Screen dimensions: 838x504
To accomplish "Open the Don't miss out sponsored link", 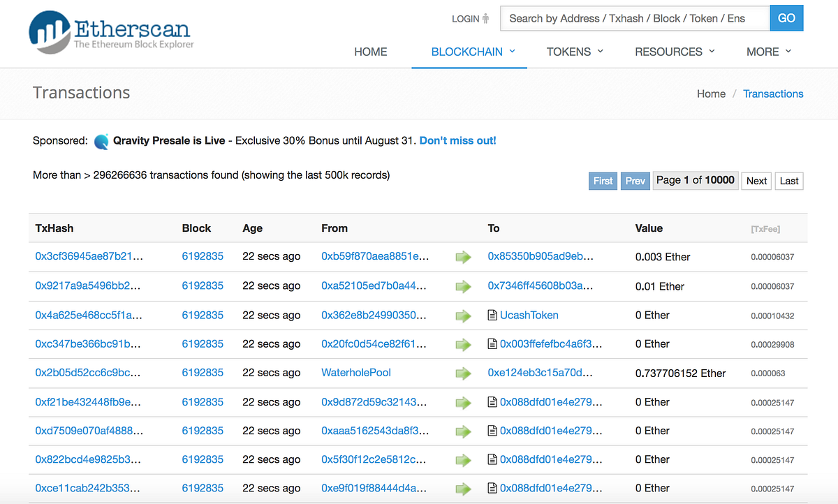I will coord(457,140).
